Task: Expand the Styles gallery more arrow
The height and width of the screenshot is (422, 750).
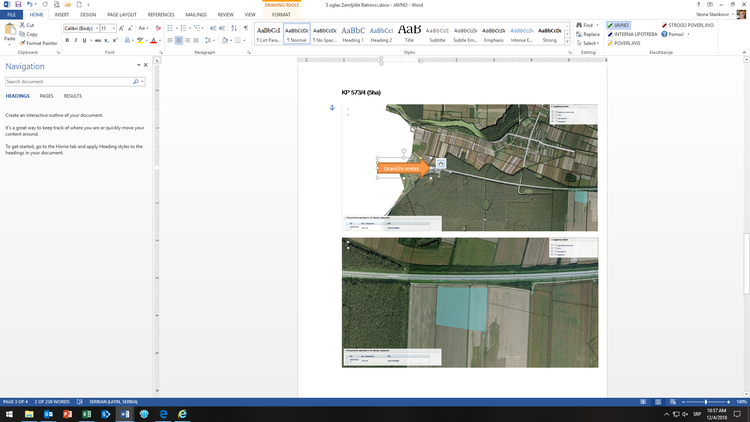Action: (x=569, y=42)
